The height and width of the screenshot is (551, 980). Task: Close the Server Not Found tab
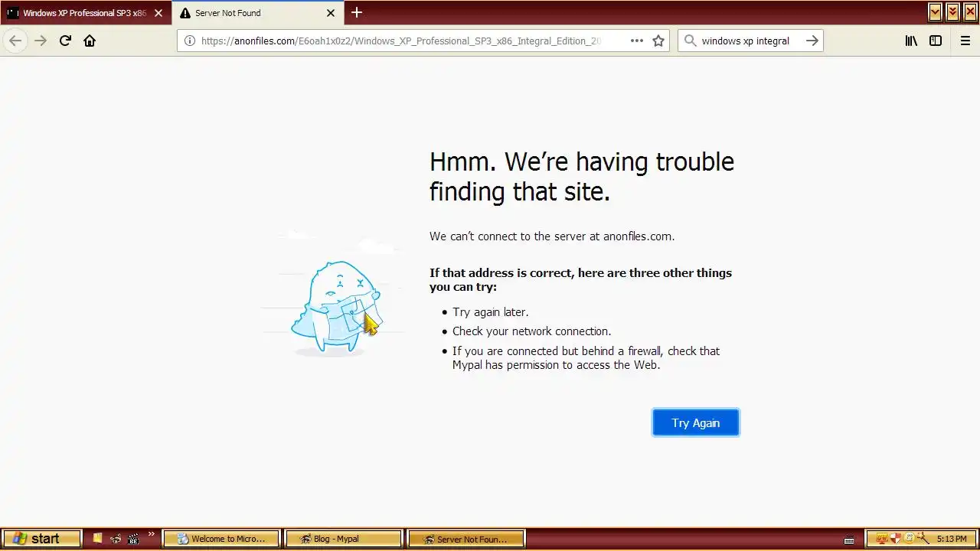tap(331, 13)
